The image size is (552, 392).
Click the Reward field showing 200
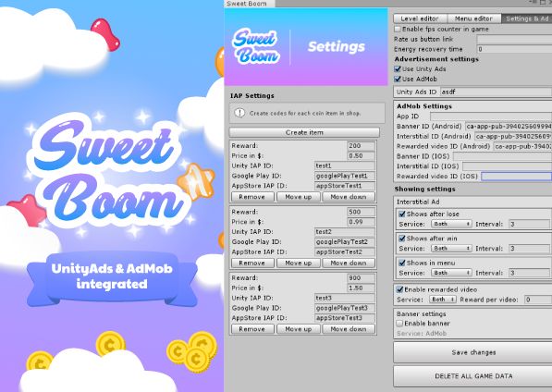362,146
